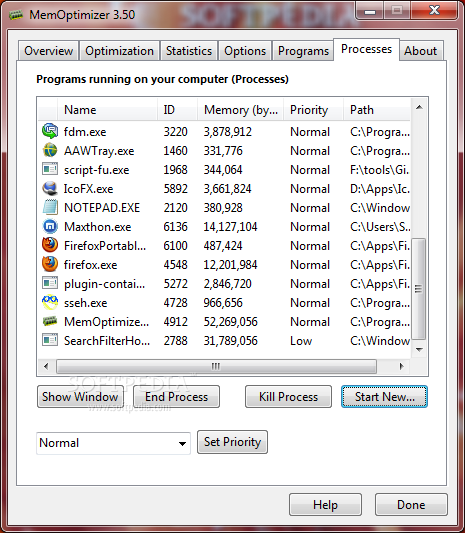Click the Maxthon.exe browser icon
This screenshot has width=465, height=533.
[50, 226]
